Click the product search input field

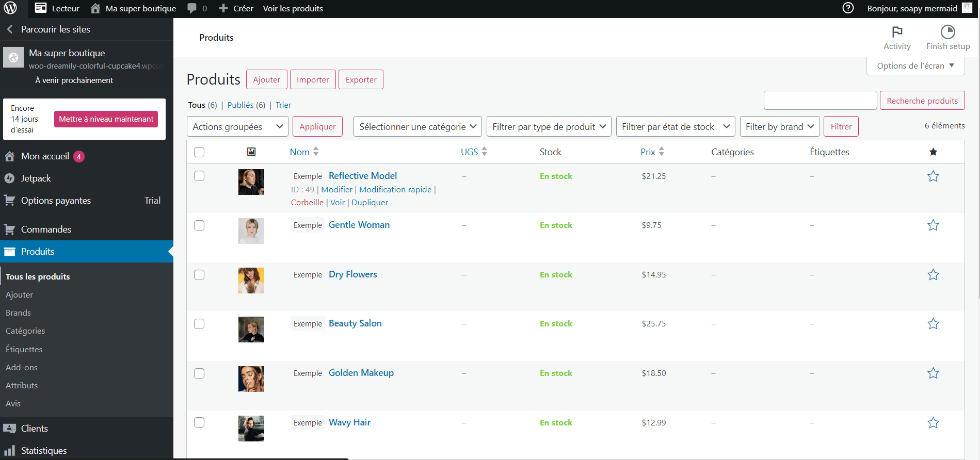[820, 101]
